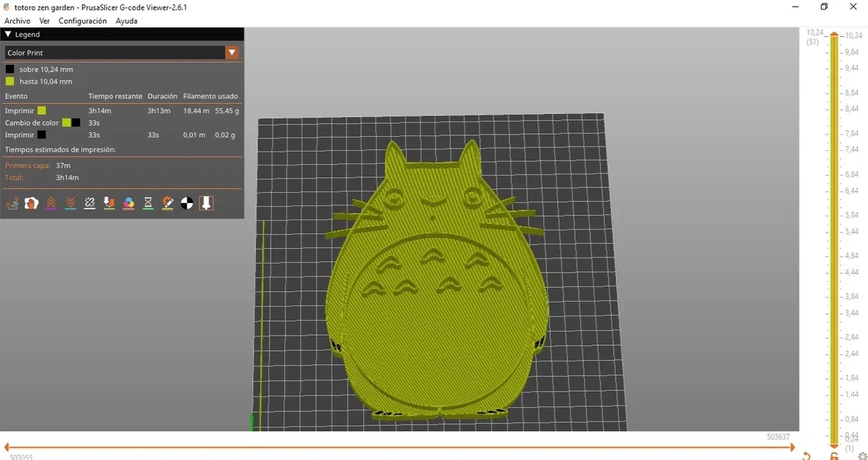
Task: Toggle Wipe moves visibility icon
Action: (x=32, y=203)
